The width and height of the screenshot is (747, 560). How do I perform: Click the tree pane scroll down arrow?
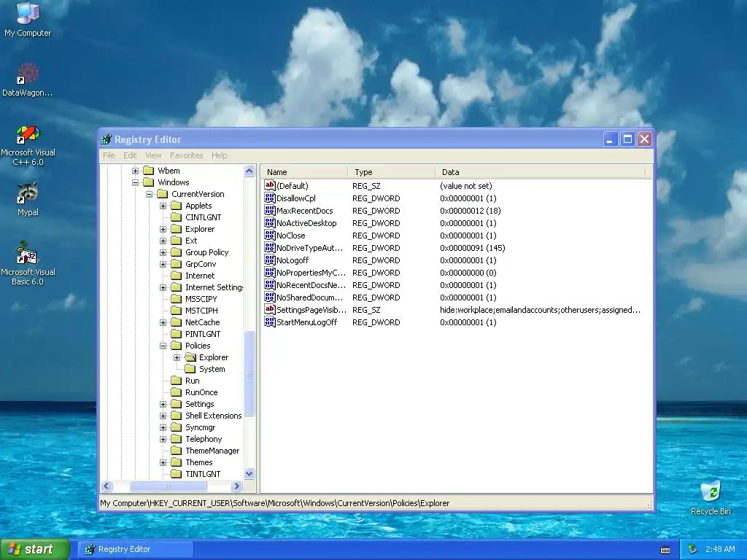point(249,473)
